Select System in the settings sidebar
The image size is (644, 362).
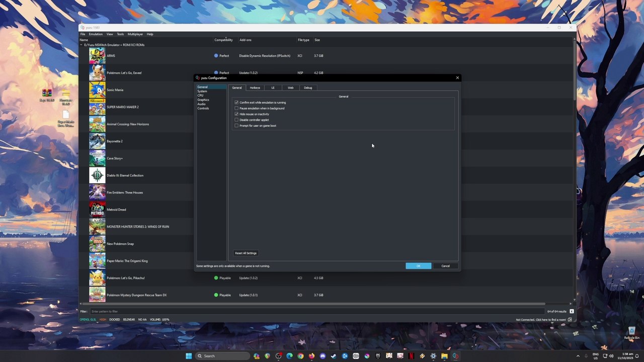click(x=202, y=92)
